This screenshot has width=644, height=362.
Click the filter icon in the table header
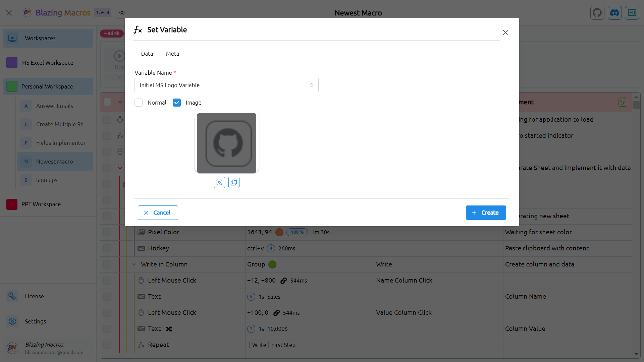(623, 102)
